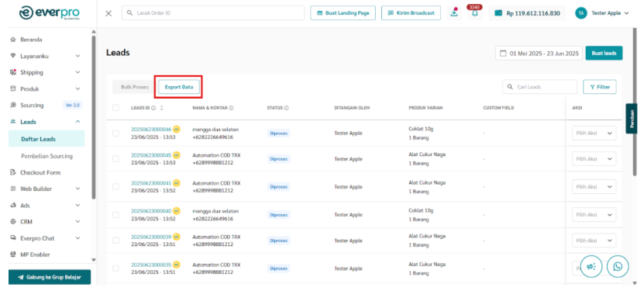Click the Ads sidebar icon
This screenshot has width=644, height=291.
click(12, 205)
